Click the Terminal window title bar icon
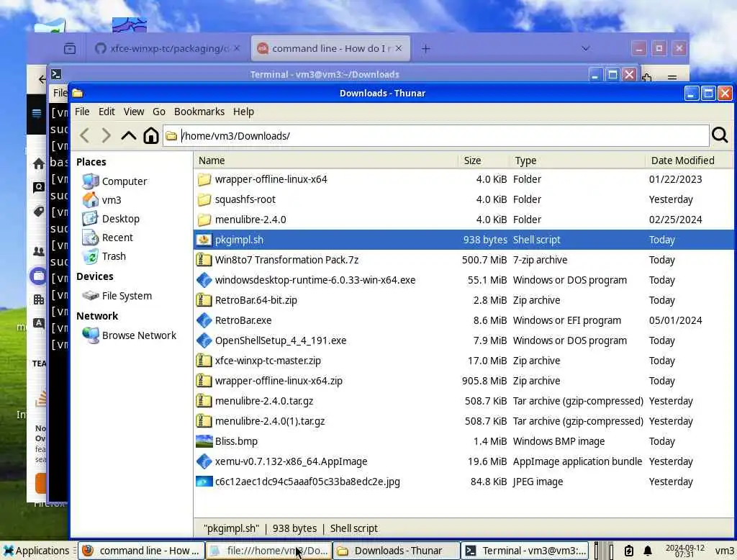This screenshot has height=560, width=737. [56, 74]
